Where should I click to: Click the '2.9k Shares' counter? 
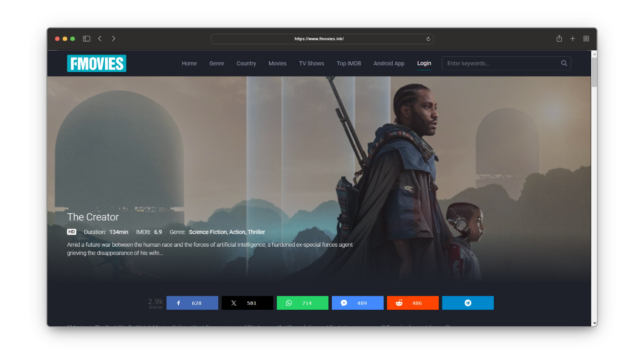pyautogui.click(x=156, y=303)
